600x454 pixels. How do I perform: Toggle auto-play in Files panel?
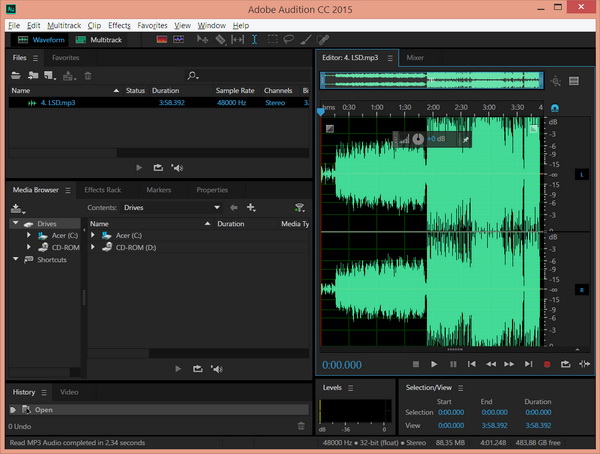[177, 168]
